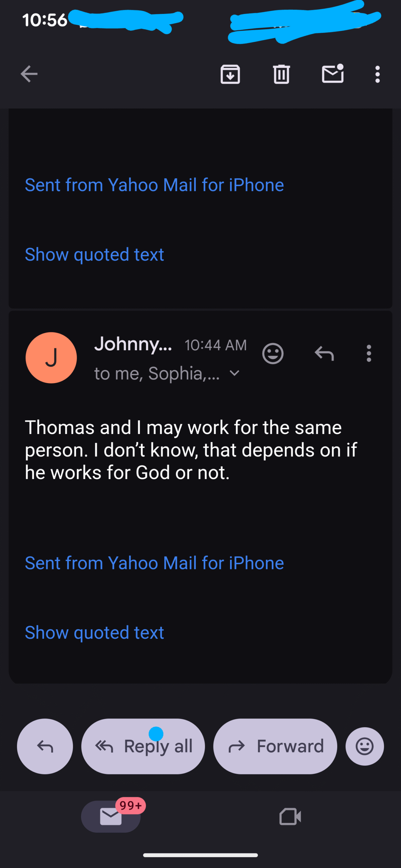The height and width of the screenshot is (868, 401).
Task: Open 'Sent from Yahoo Mail for iPhone' link in Johnny's message
Action: 154,563
